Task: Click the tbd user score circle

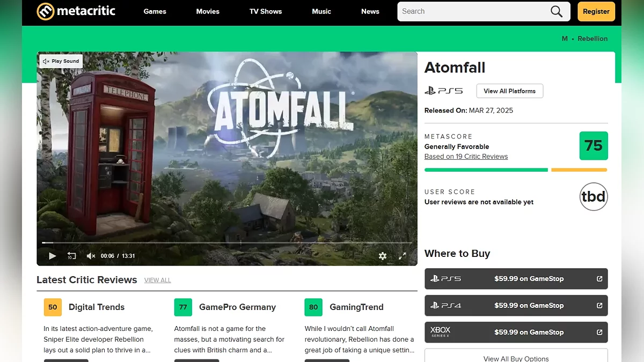Action: point(594,197)
